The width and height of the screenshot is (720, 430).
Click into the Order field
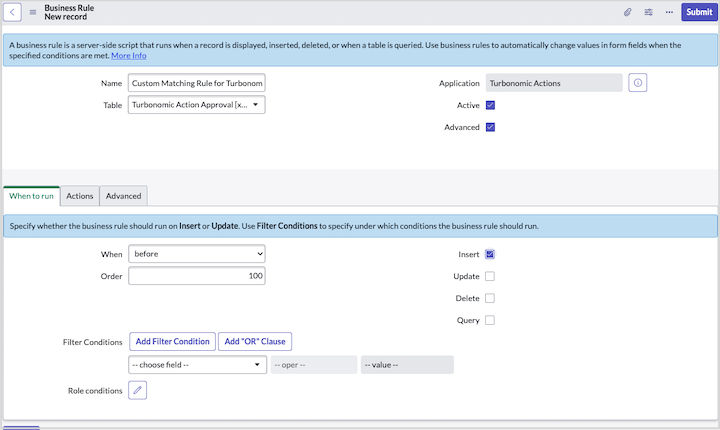(x=197, y=276)
